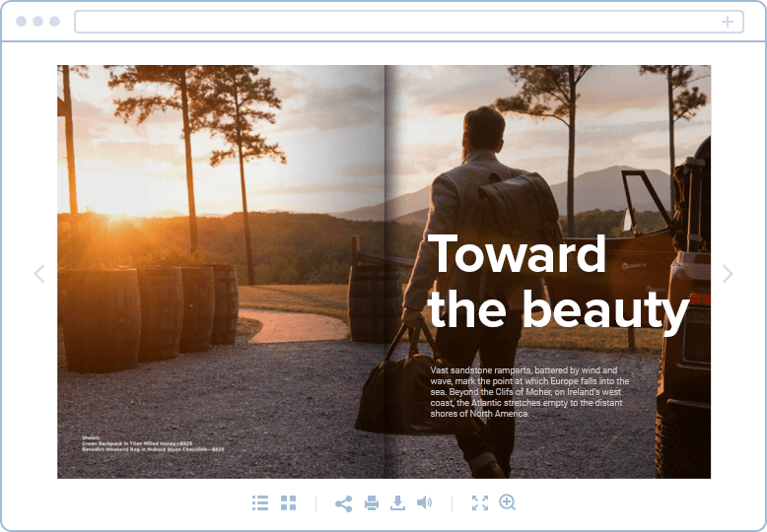
Task: Click the wooden barrels on left page
Action: [x=148, y=315]
